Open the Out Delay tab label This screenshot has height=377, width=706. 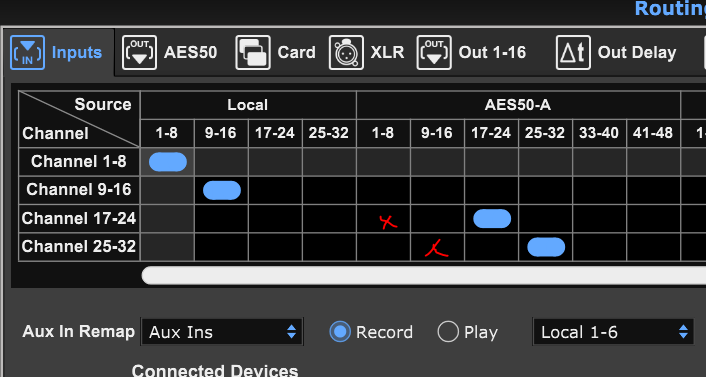coord(637,53)
